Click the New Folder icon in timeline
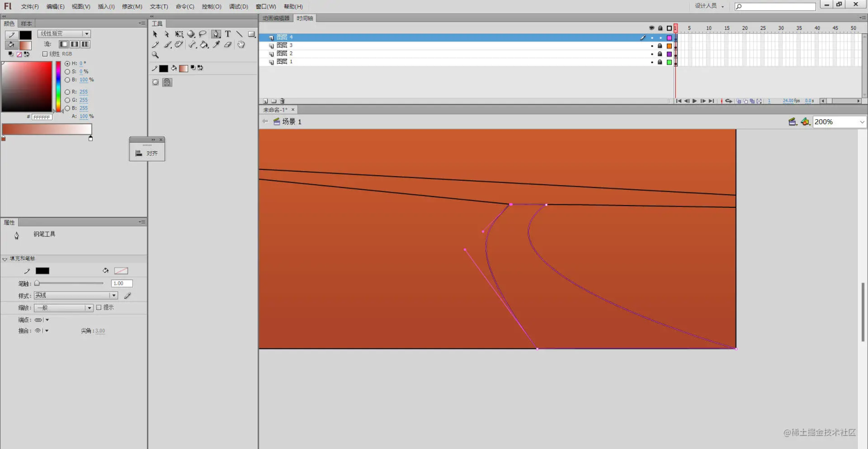This screenshot has width=868, height=449. pos(274,101)
